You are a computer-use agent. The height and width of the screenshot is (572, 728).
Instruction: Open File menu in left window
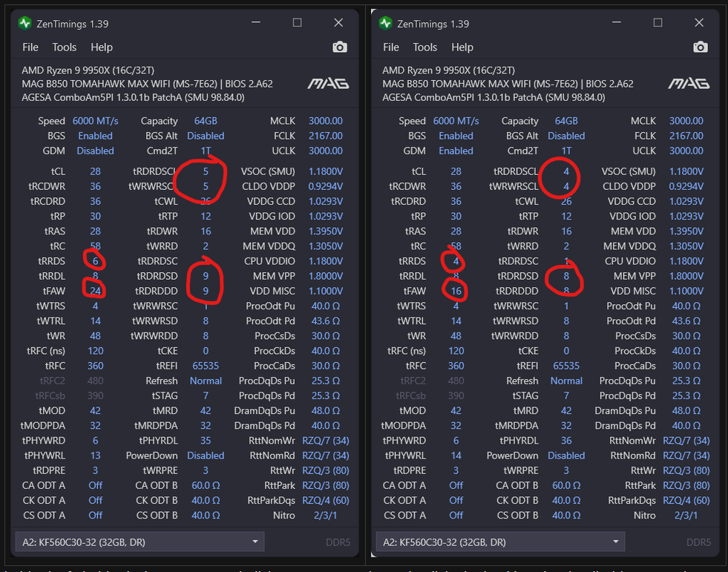30,47
